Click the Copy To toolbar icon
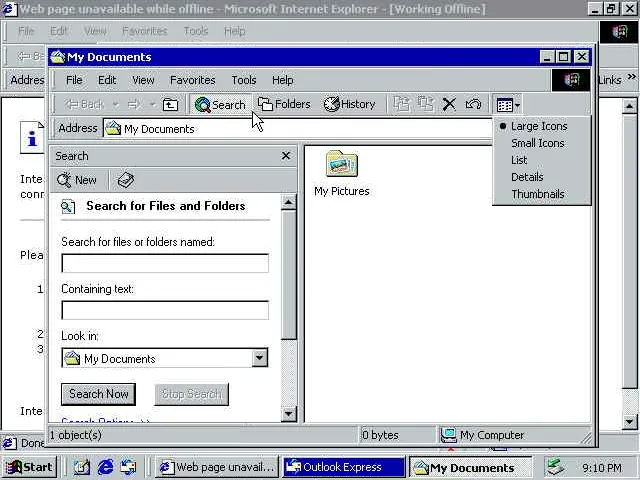This screenshot has height=480, width=640. 425,104
